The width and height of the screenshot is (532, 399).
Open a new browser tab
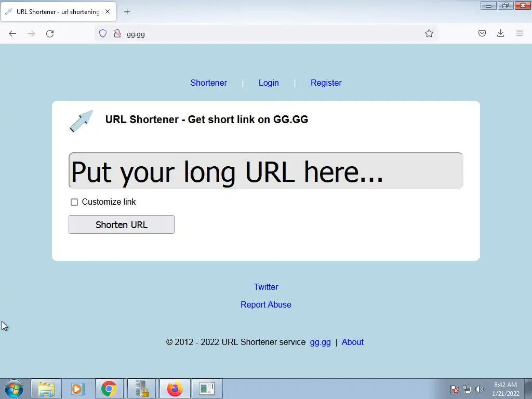(127, 12)
